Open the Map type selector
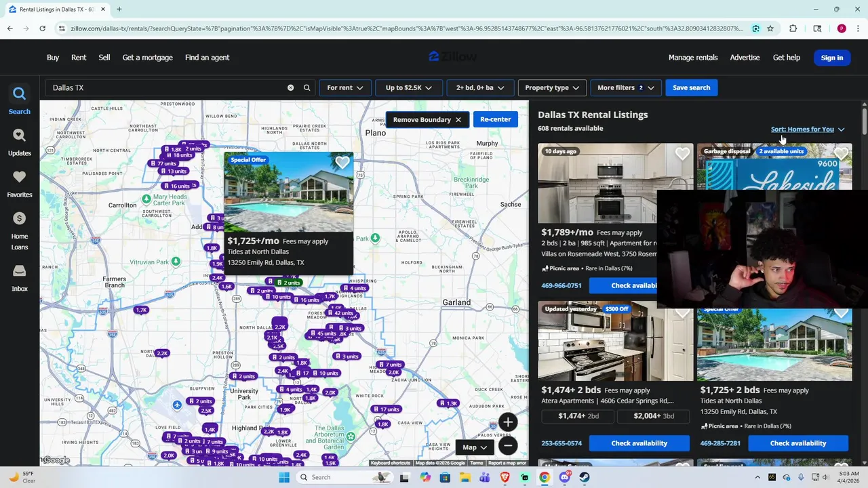This screenshot has height=488, width=868. click(475, 447)
